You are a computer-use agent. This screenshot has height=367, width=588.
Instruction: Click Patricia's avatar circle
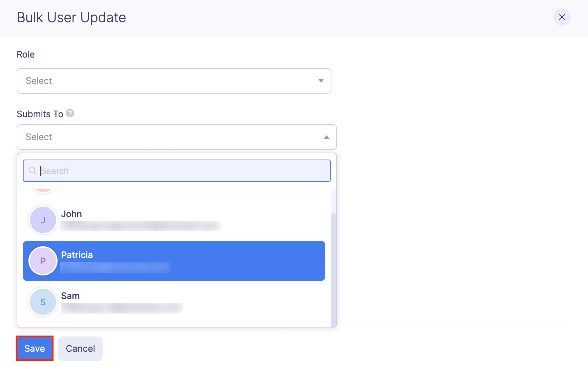[43, 261]
